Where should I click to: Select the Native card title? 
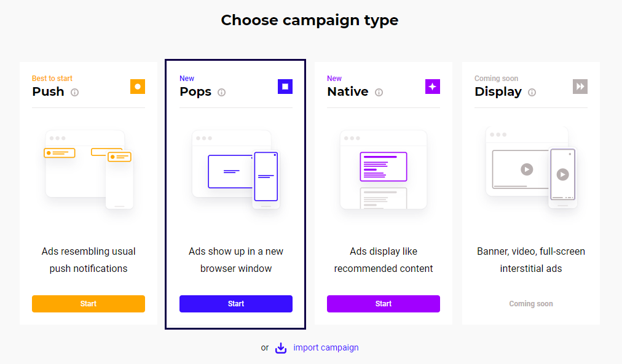pyautogui.click(x=348, y=91)
